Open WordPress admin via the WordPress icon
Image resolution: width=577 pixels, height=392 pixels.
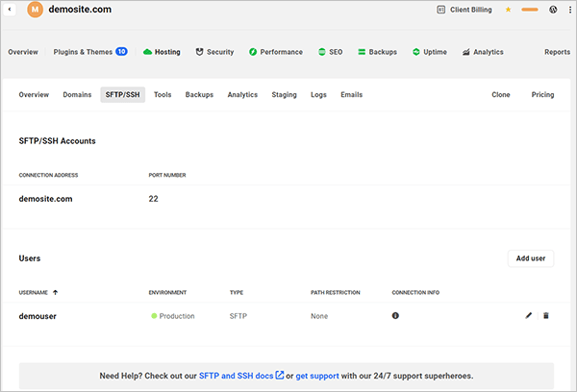pos(553,10)
